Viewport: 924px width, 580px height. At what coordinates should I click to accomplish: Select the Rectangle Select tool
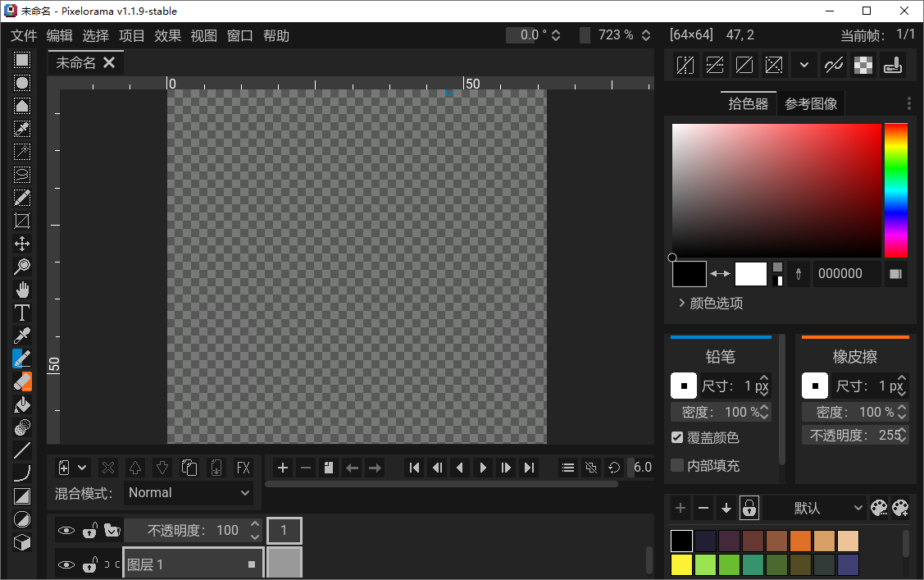[22, 60]
